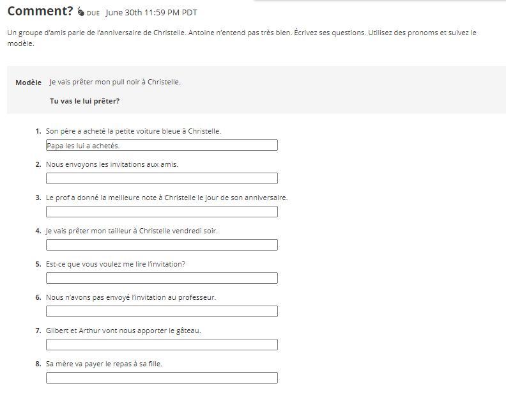The height and width of the screenshot is (420, 506).
Task: Select the answer field for question 3
Action: pyautogui.click(x=162, y=212)
